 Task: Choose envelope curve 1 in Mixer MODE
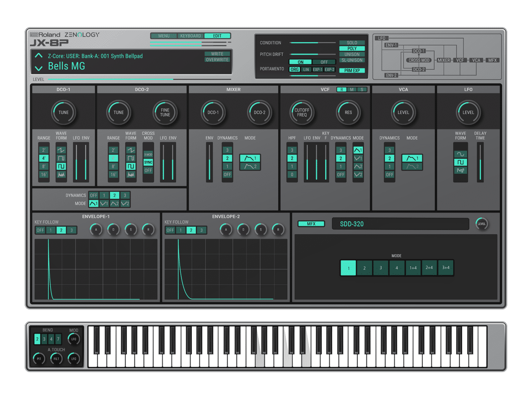point(250,158)
